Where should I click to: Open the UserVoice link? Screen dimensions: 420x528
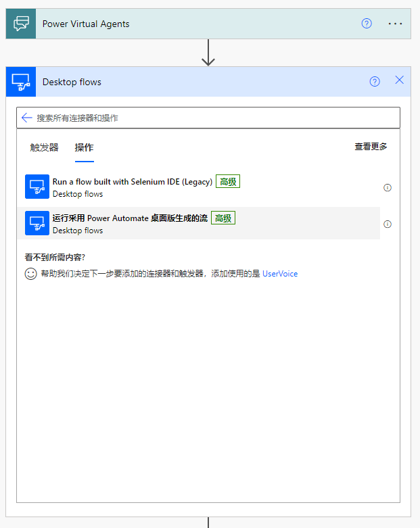280,274
